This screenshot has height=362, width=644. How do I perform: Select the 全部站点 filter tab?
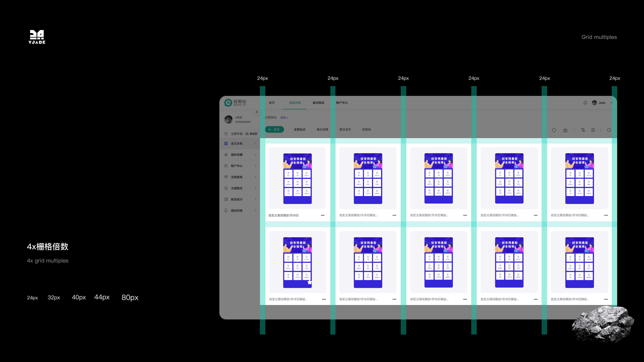pyautogui.click(x=300, y=130)
